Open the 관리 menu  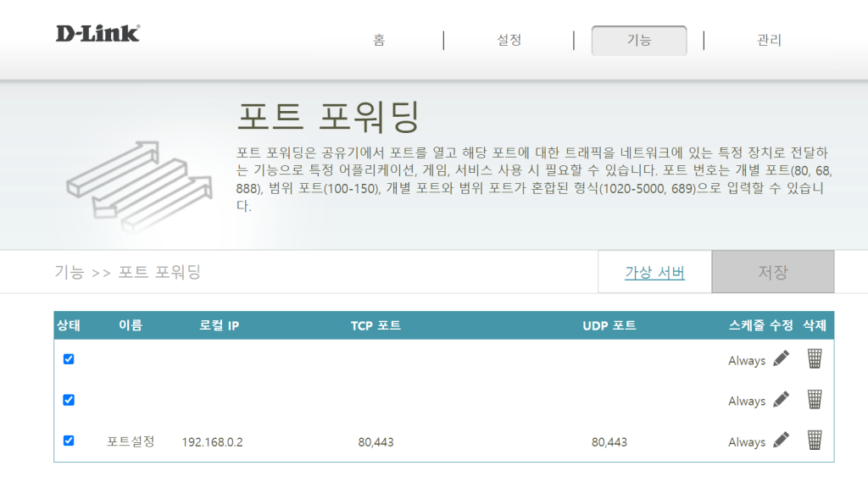point(769,41)
